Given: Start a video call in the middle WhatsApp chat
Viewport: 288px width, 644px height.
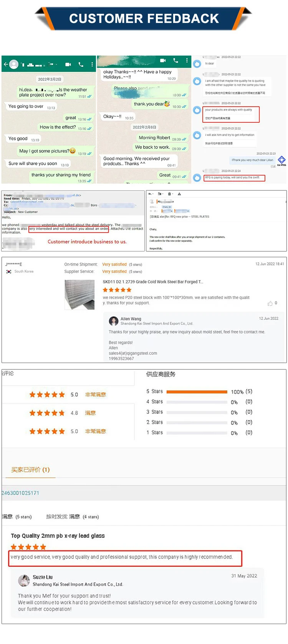Looking at the screenshot, I should point(163,61).
